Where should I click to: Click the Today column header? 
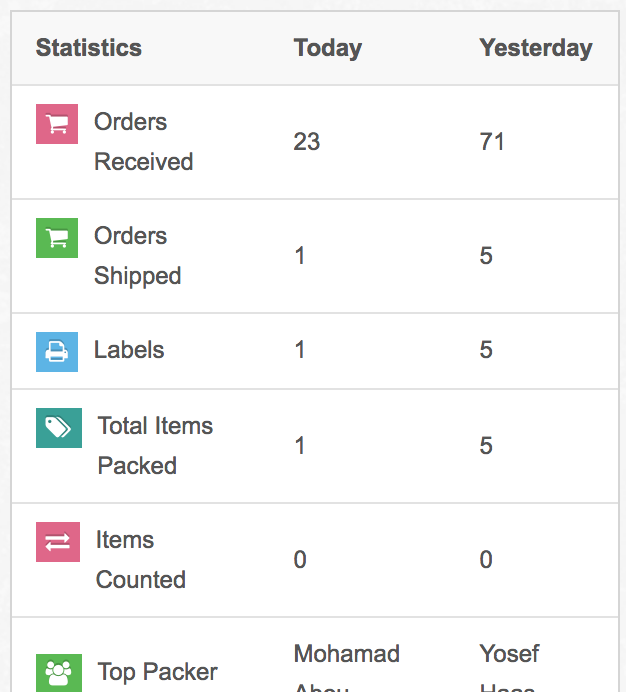[328, 48]
